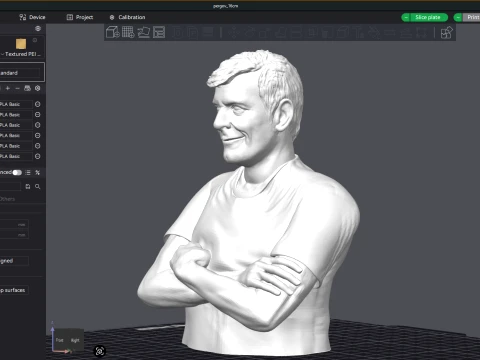Screen dimensions: 480x360
Task: Open the Standard printer preset dropdown
Action: coord(20,73)
